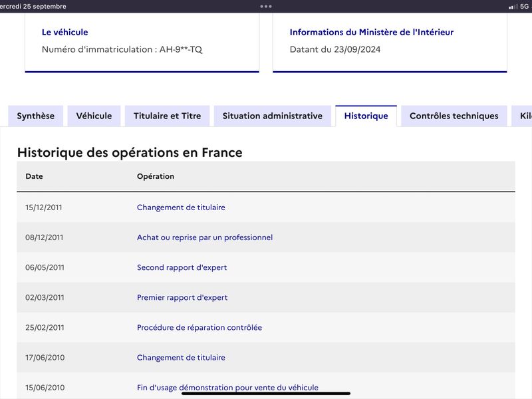Go to the Contrôles techniques tab
The image size is (532, 399).
pos(454,116)
